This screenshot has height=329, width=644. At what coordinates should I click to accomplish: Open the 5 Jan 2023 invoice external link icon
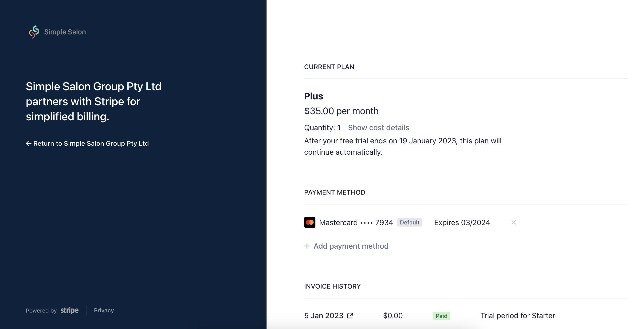coord(350,316)
